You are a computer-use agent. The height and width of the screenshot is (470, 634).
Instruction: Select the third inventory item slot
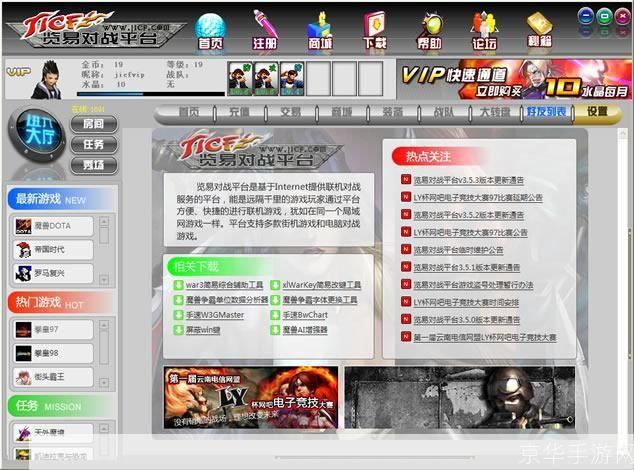292,79
